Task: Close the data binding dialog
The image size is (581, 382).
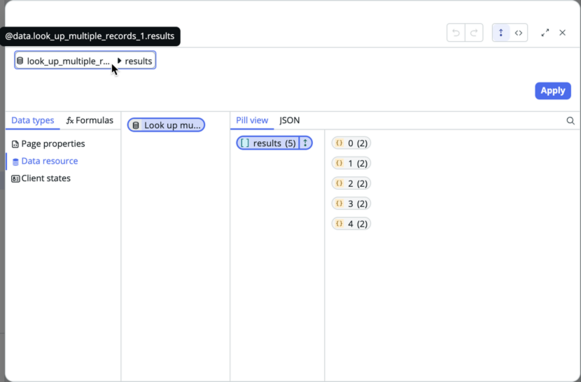Action: [x=562, y=33]
